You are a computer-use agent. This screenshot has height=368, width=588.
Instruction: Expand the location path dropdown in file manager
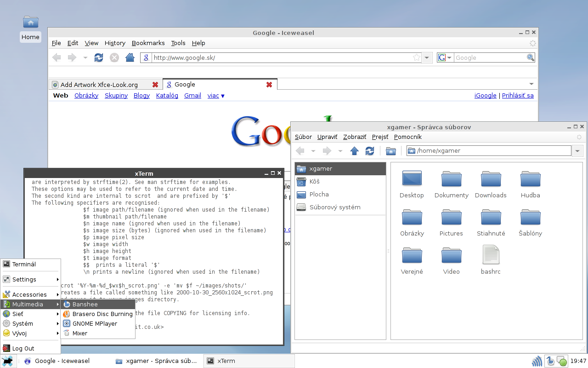click(578, 151)
